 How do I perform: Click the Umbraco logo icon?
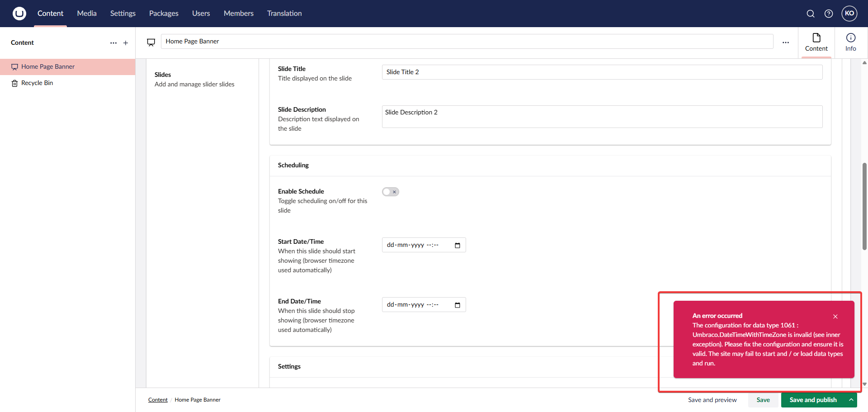pos(19,14)
